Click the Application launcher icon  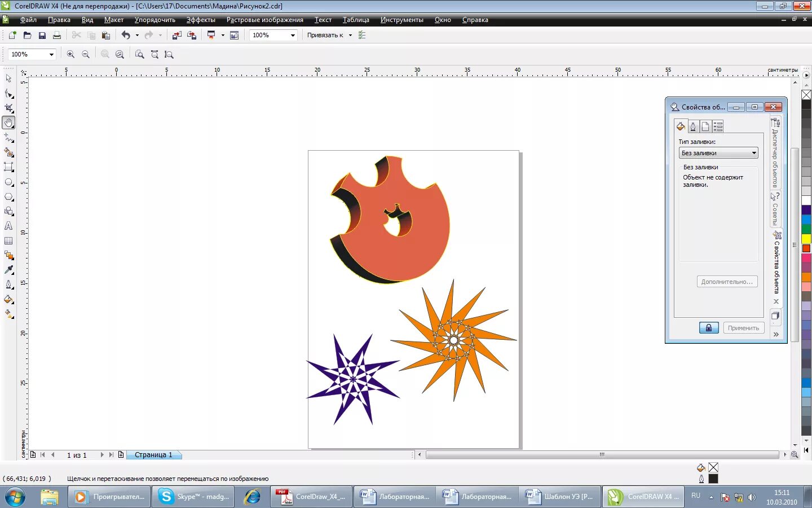[211, 35]
